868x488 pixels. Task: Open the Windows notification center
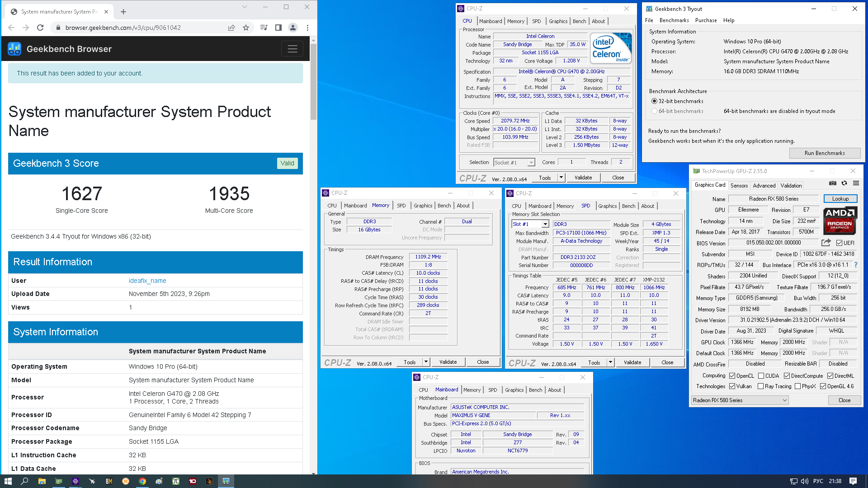coord(853,481)
